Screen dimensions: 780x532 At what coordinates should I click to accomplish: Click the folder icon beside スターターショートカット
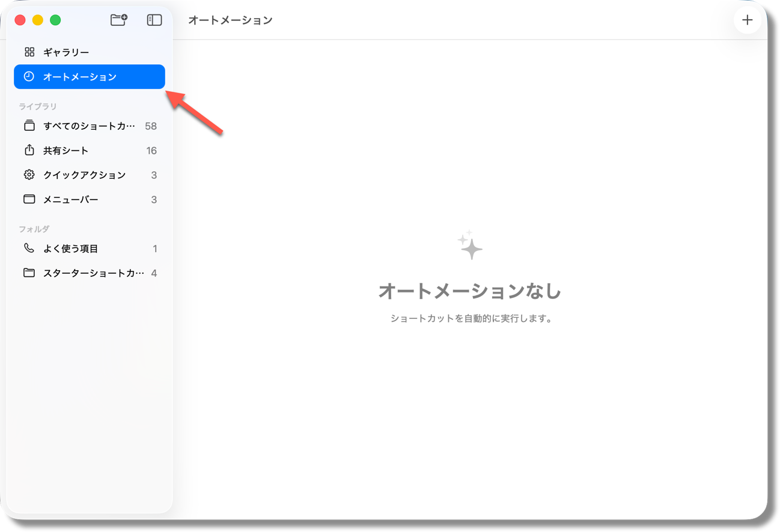pos(29,273)
